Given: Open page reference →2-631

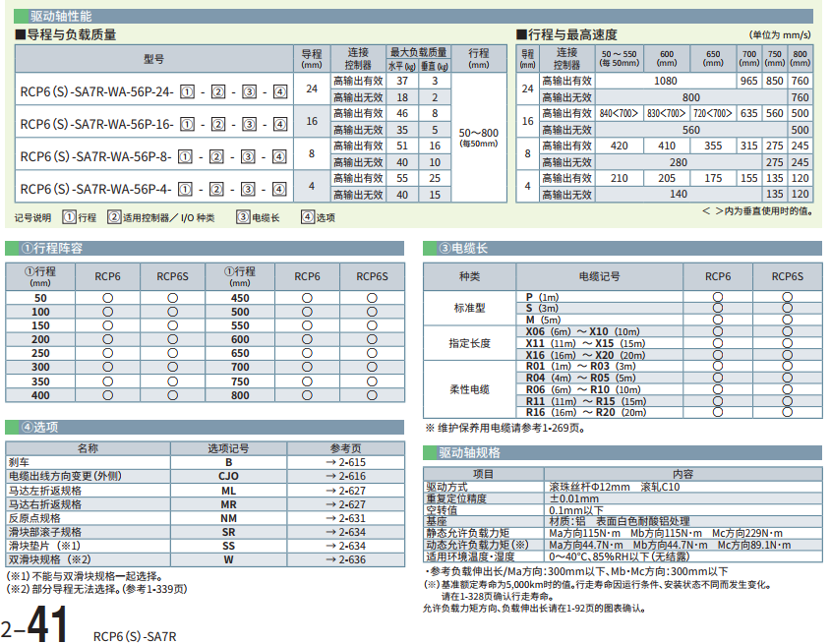Looking at the screenshot, I should coord(345,518).
